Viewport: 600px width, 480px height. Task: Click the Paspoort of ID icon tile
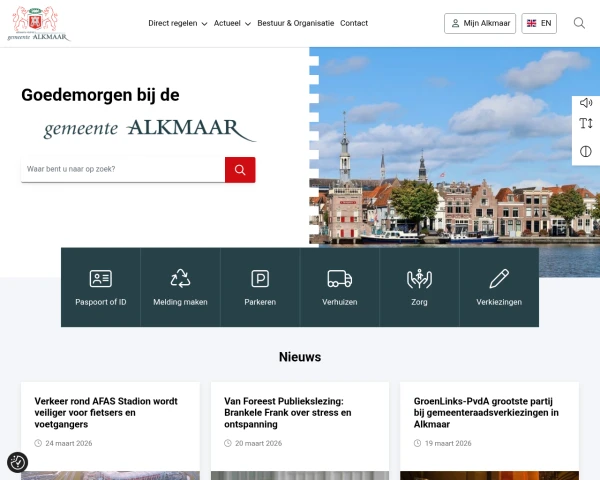click(x=100, y=287)
